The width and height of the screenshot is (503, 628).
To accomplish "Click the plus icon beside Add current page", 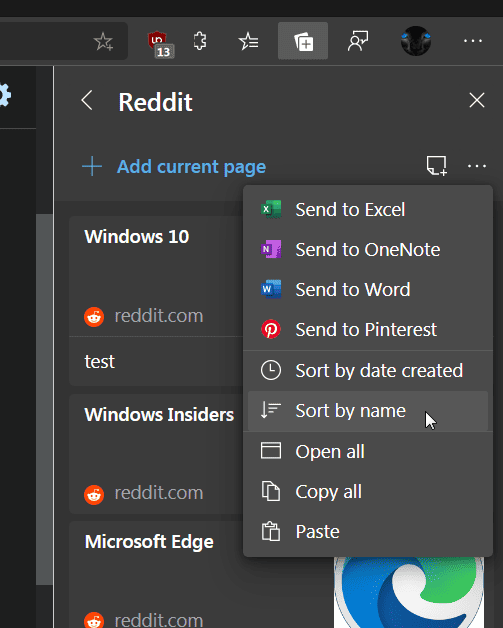I will pyautogui.click(x=92, y=166).
